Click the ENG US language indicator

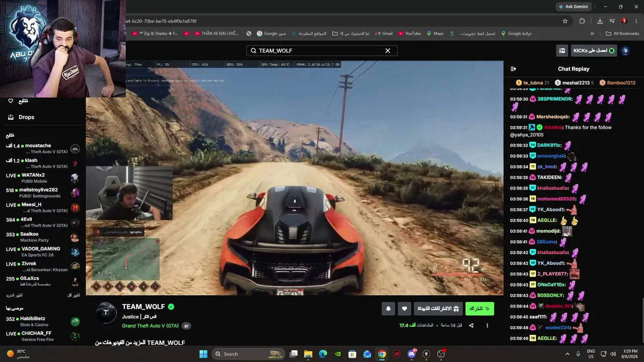point(591,354)
